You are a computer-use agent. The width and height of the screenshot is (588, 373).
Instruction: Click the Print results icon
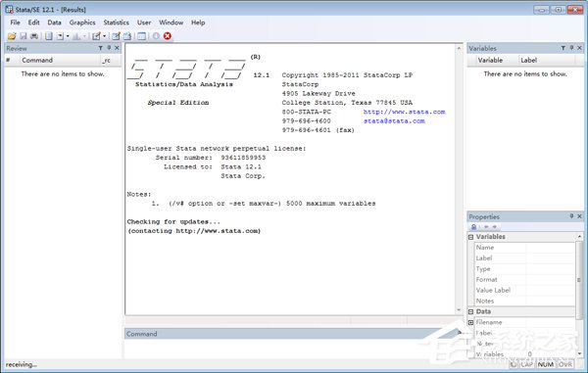[34, 36]
